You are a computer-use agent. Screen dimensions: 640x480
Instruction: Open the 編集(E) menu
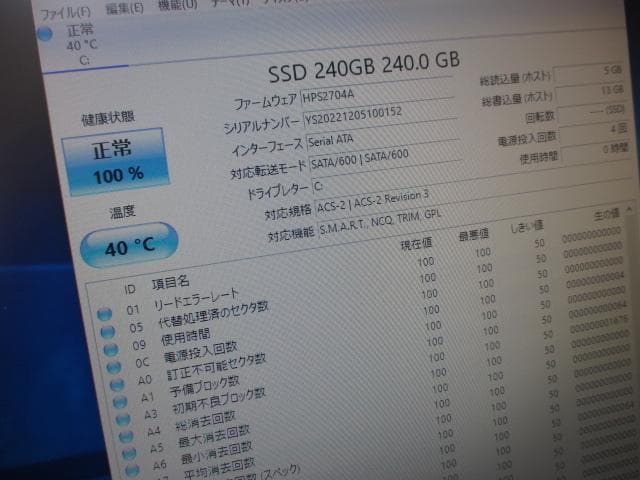coord(125,8)
